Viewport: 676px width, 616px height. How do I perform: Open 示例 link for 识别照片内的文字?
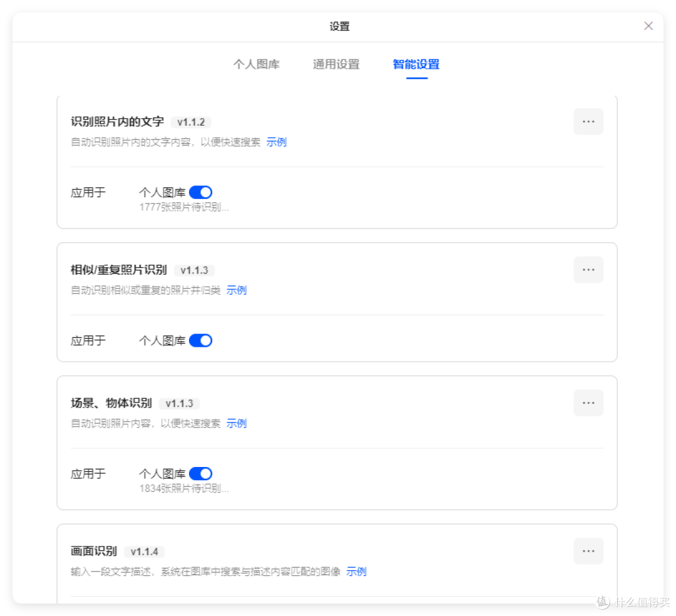click(277, 142)
